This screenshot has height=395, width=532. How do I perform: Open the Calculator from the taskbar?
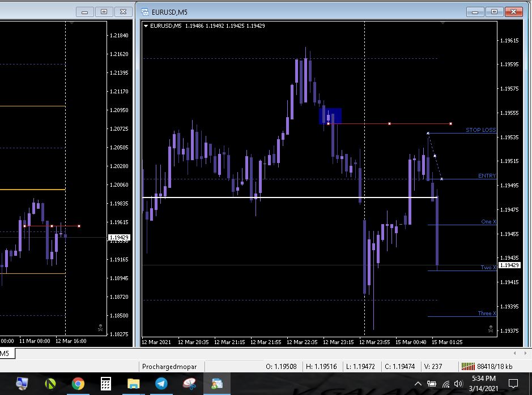[x=106, y=384]
